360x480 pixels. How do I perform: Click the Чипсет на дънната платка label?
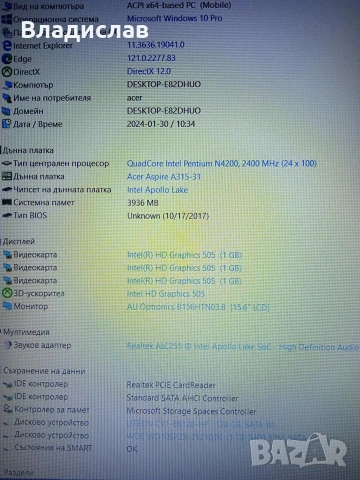pos(62,190)
